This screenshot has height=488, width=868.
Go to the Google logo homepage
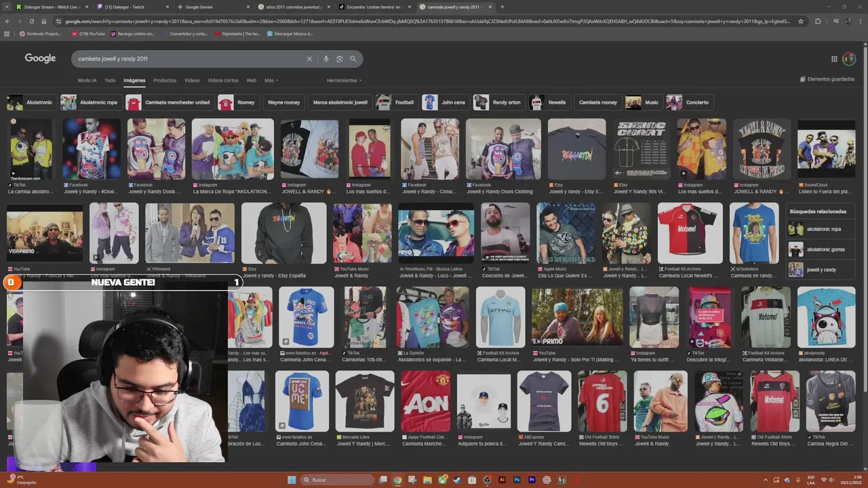[40, 58]
